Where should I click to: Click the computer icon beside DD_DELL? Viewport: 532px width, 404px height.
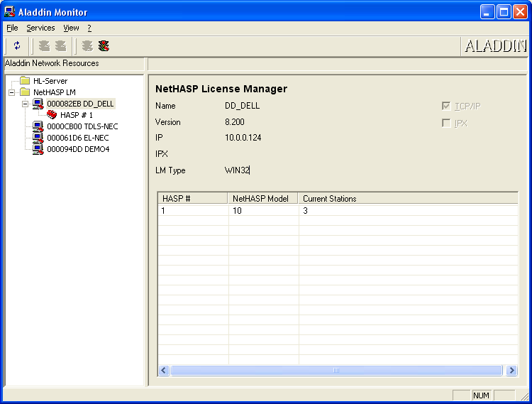coord(38,104)
